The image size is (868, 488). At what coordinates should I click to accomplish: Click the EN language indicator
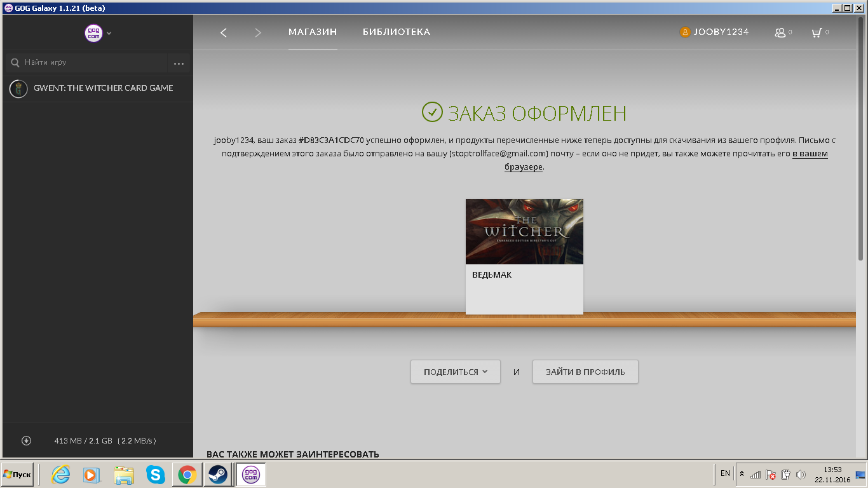pyautogui.click(x=725, y=473)
